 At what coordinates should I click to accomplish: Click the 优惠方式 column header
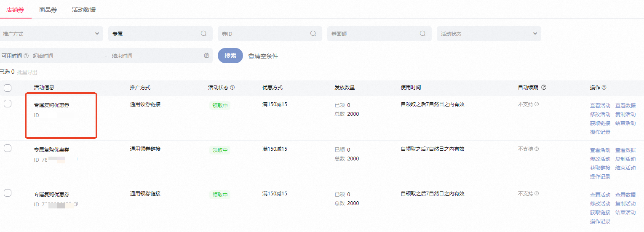coord(273,88)
